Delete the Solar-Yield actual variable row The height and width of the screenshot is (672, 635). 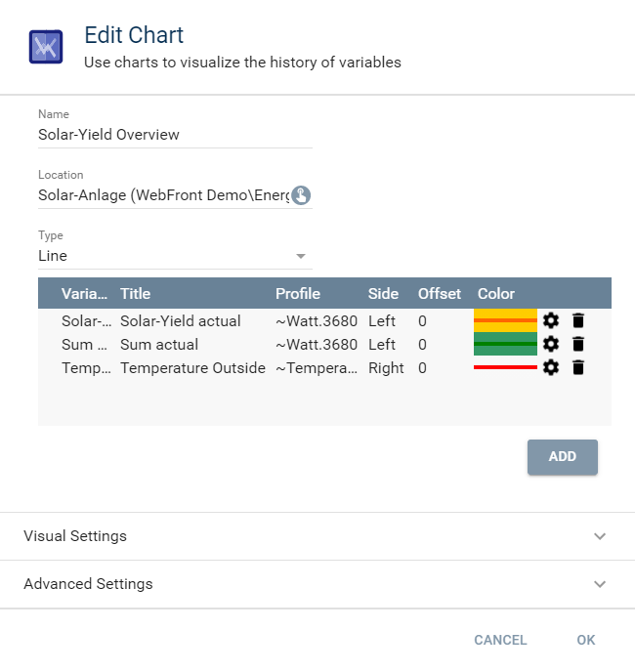point(578,320)
